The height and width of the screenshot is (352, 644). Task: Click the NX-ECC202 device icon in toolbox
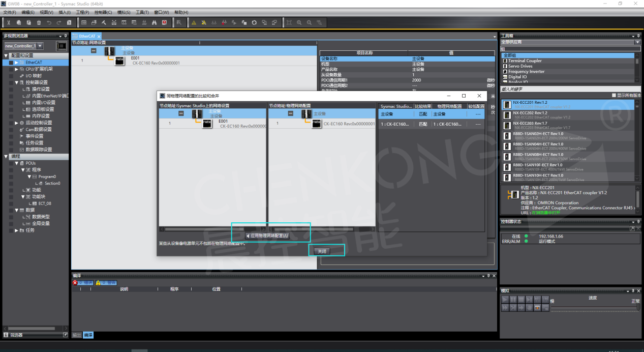507,115
